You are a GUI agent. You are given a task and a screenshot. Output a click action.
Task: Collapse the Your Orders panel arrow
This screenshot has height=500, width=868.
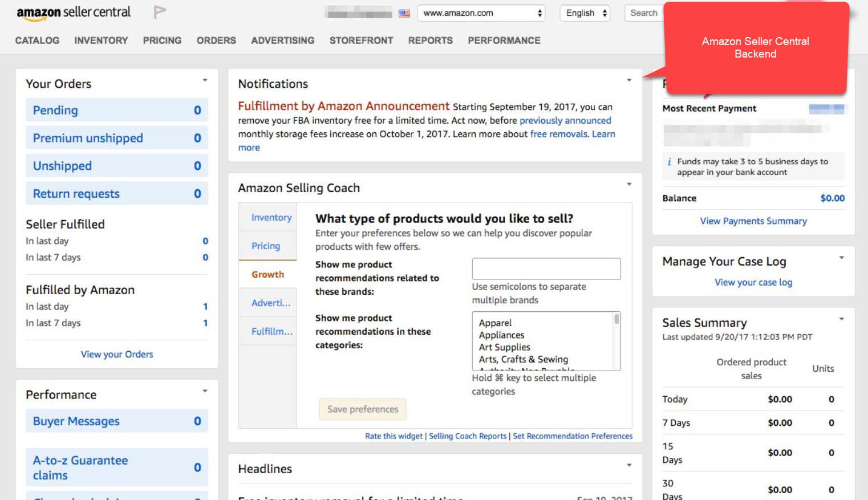(205, 80)
